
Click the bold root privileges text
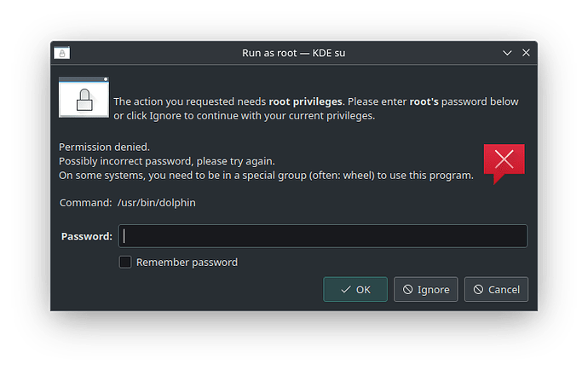[x=305, y=101]
